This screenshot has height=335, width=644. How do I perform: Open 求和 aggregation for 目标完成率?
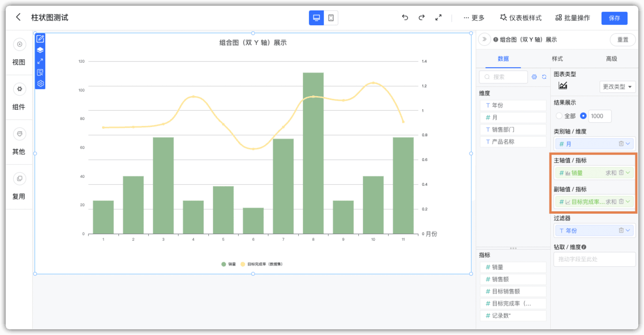[611, 202]
